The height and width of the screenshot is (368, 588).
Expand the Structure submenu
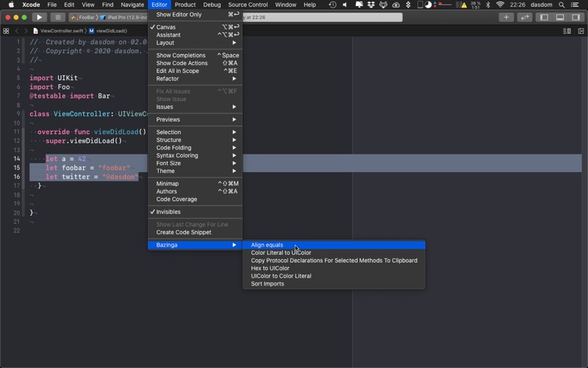[195, 140]
